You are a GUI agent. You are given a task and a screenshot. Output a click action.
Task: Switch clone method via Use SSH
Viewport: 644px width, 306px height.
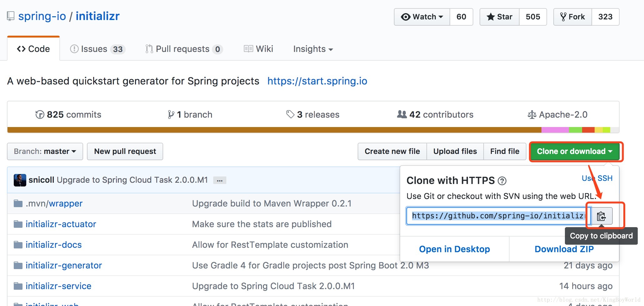pyautogui.click(x=597, y=178)
